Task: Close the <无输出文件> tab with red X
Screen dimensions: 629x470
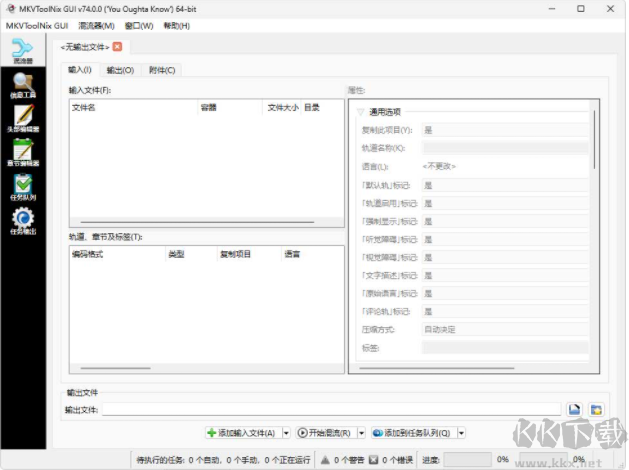Action: pyautogui.click(x=117, y=47)
